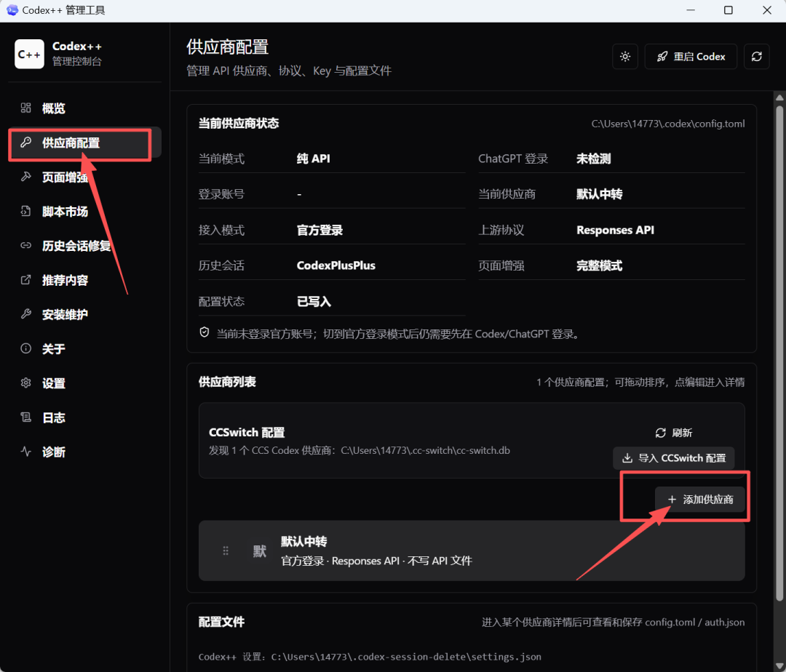Click 添加供应商 button
Viewport: 786px width, 672px height.
point(700,499)
